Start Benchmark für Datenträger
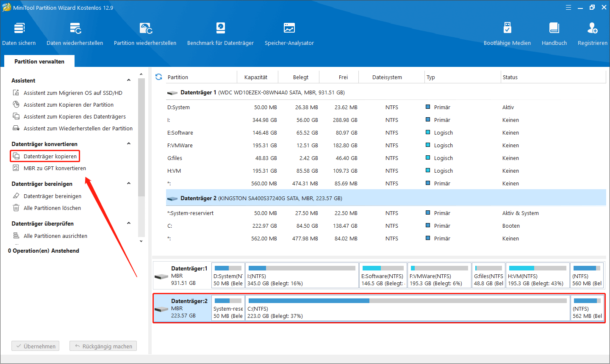Screen dimensions: 610x364 tap(220, 34)
